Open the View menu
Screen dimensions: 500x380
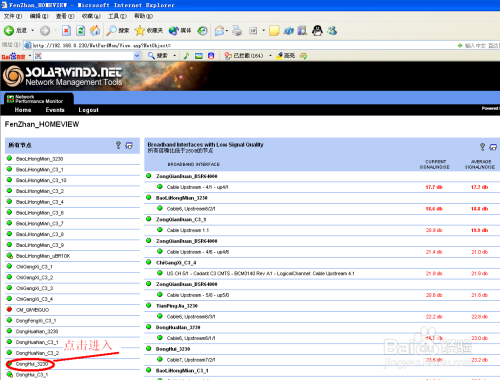pyautogui.click(x=65, y=16)
